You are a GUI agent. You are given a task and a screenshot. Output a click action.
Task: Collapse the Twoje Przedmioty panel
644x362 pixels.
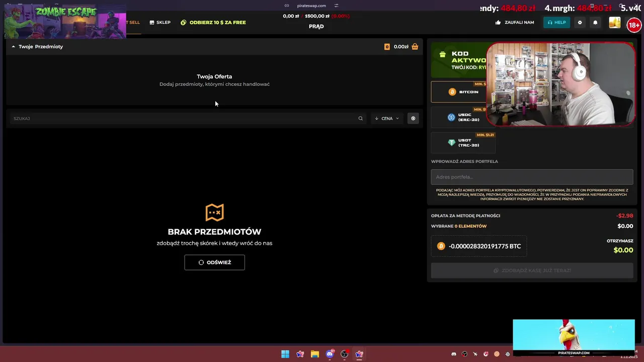tap(14, 46)
